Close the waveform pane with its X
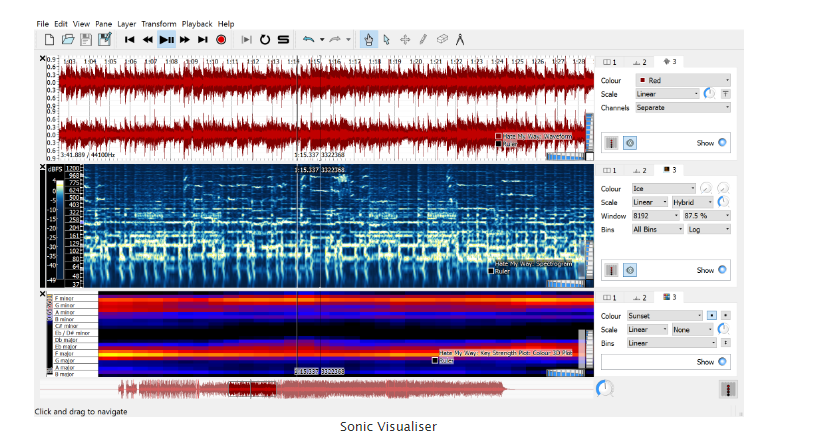The width and height of the screenshot is (835, 439). (x=43, y=59)
